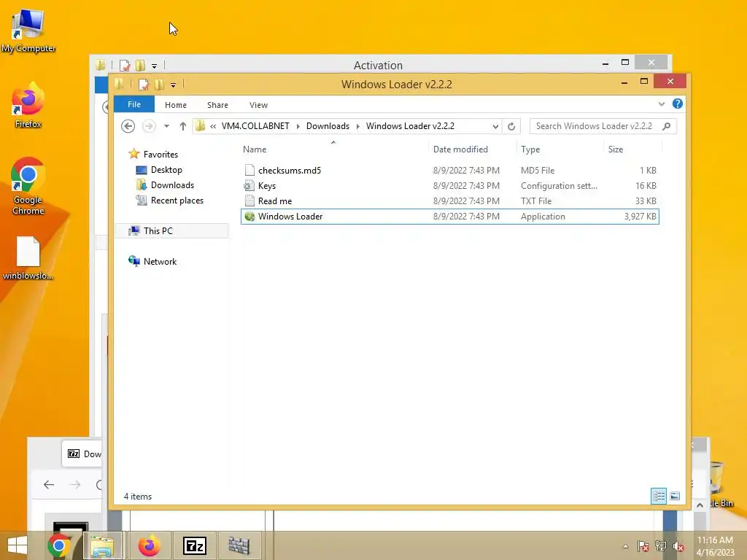
Task: Open Recent places in navigation pane
Action: (177, 201)
